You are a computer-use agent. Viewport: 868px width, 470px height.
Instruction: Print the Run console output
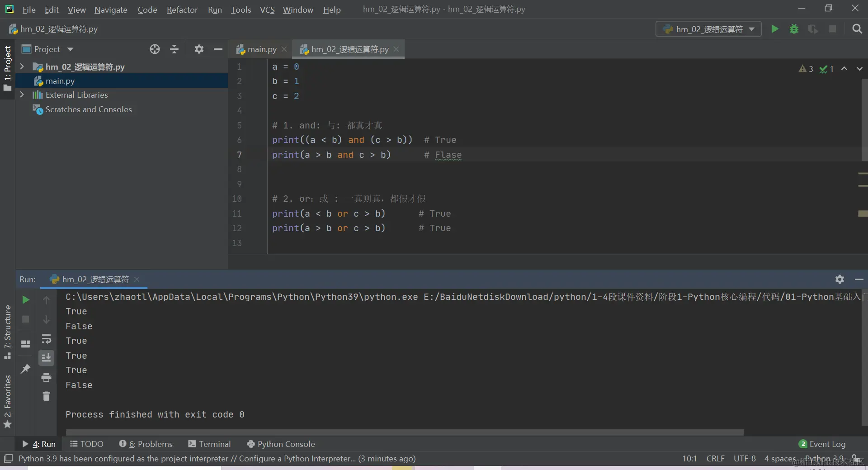point(46,377)
